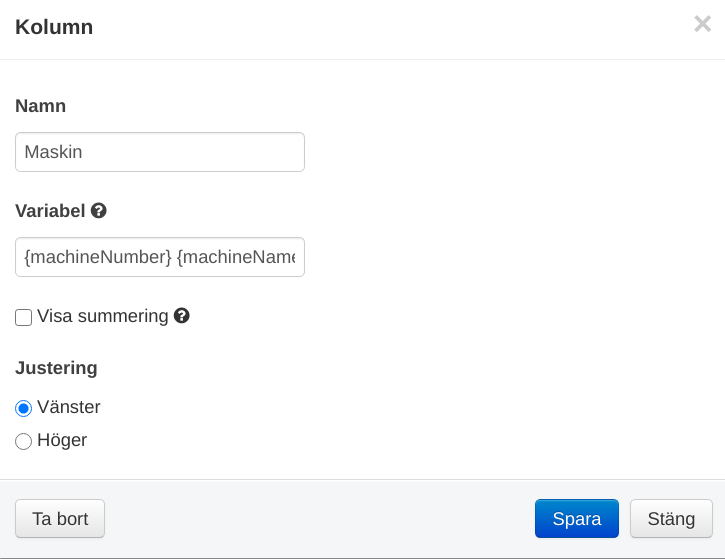Viewport: 725px width, 559px height.
Task: Click the empty gray footer bar area
Action: [319, 518]
